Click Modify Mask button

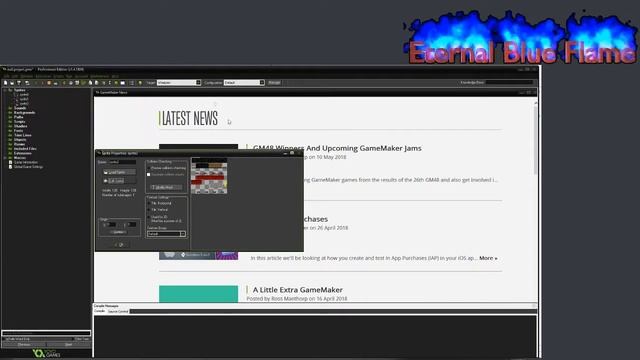[167, 187]
